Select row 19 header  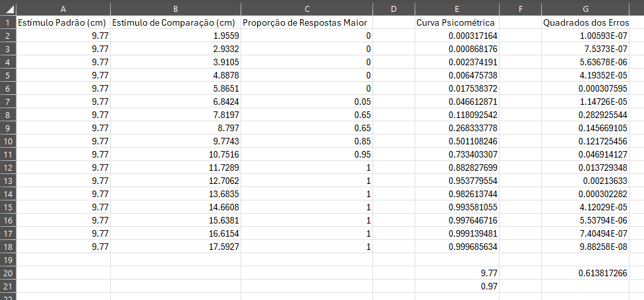(8, 260)
